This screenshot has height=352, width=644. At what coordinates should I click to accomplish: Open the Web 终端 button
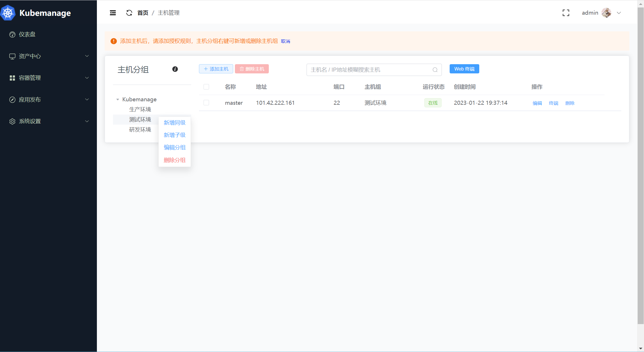point(464,69)
